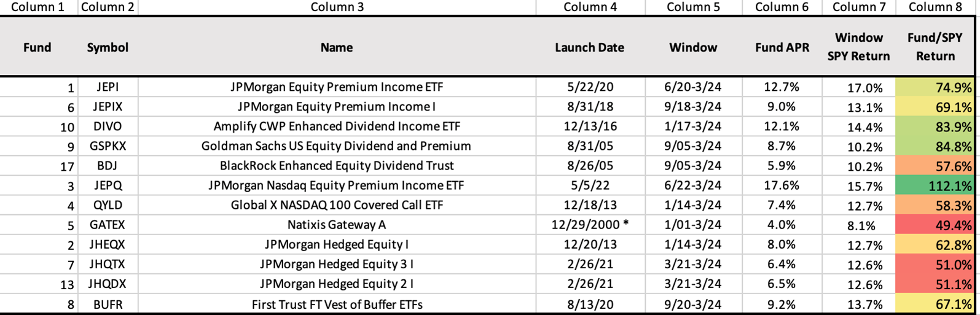980x315 pixels.
Task: Select the Window SPY Return header
Action: coord(858,47)
